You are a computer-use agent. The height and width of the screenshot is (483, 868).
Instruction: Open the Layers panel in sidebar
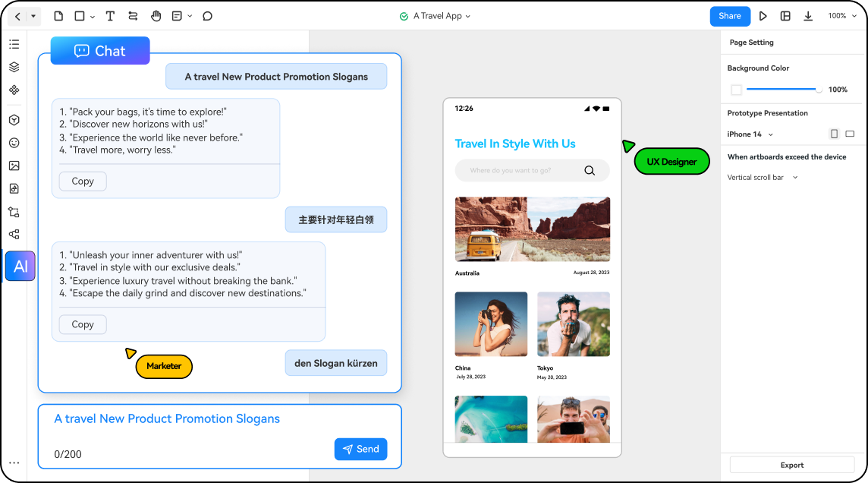coord(14,67)
